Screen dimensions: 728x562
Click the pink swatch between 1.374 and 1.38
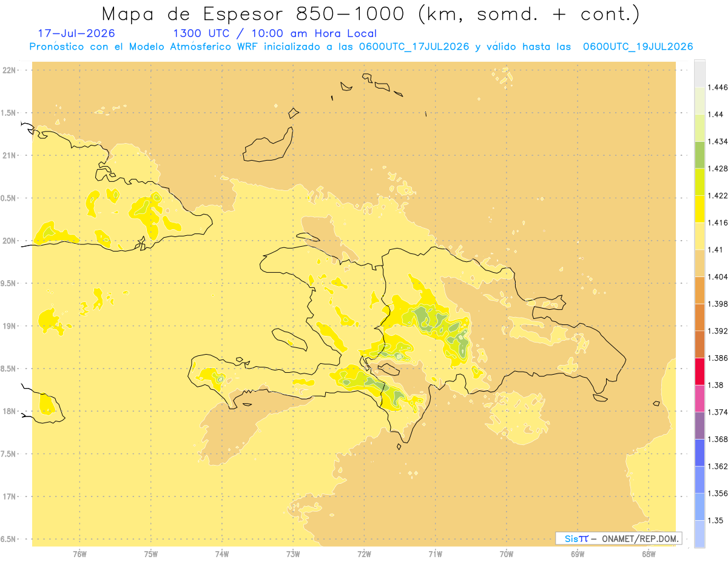click(699, 398)
